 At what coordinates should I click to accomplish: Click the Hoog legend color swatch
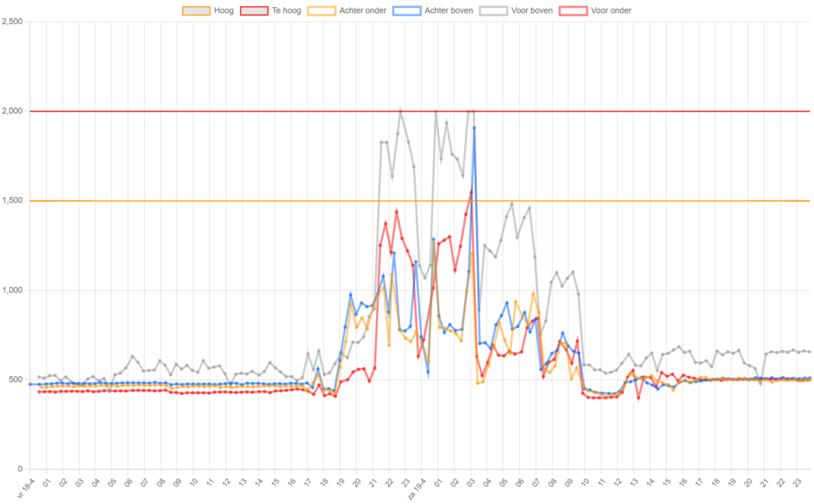(196, 10)
